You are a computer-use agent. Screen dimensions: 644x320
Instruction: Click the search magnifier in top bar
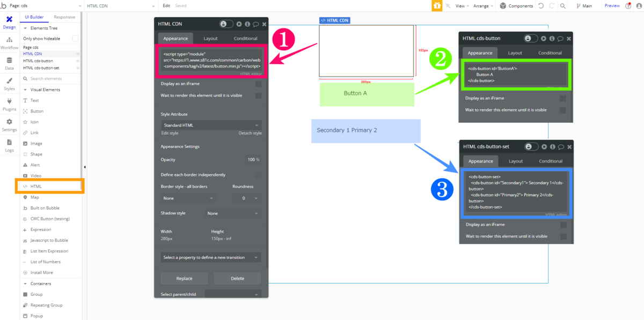tap(562, 5)
